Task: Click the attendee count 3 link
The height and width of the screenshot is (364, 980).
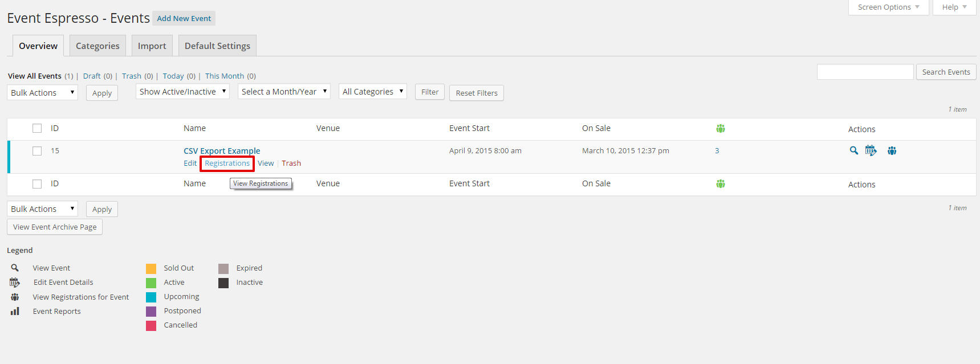Action: point(717,151)
